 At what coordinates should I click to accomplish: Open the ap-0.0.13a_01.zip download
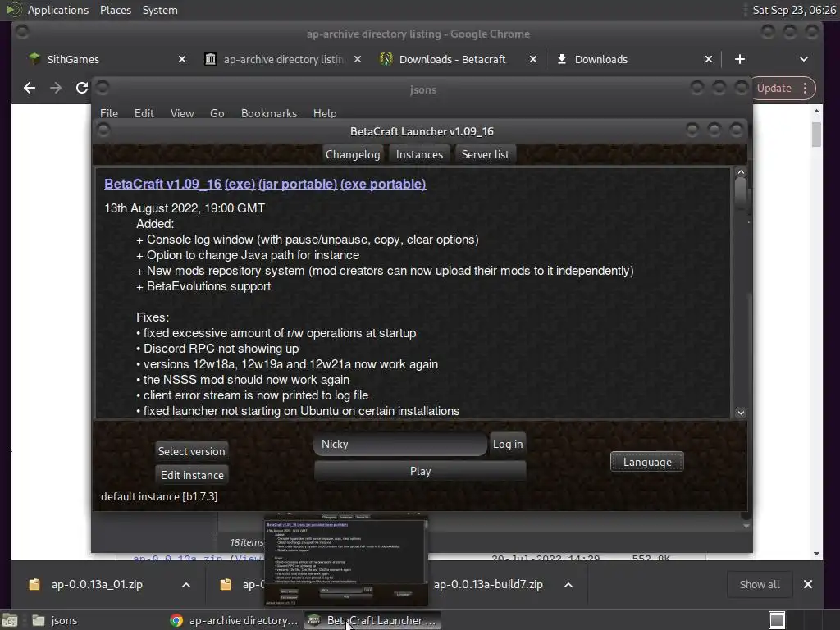(x=97, y=584)
